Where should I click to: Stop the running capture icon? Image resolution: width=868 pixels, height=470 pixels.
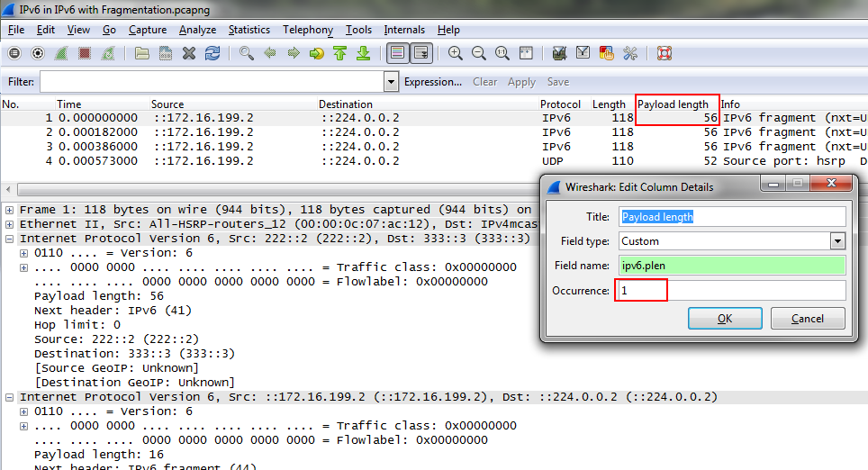[x=84, y=53]
